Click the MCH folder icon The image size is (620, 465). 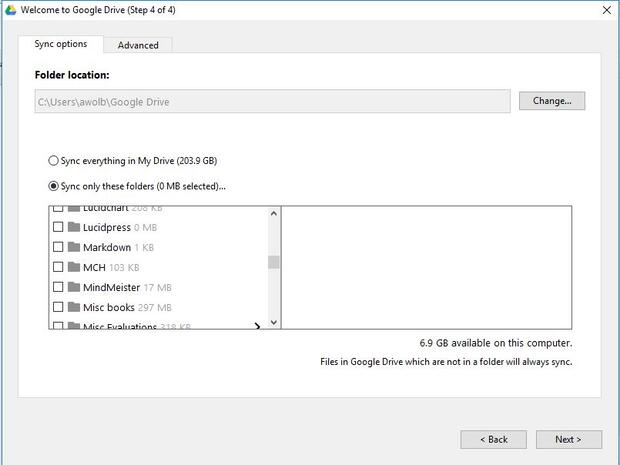tap(74, 267)
